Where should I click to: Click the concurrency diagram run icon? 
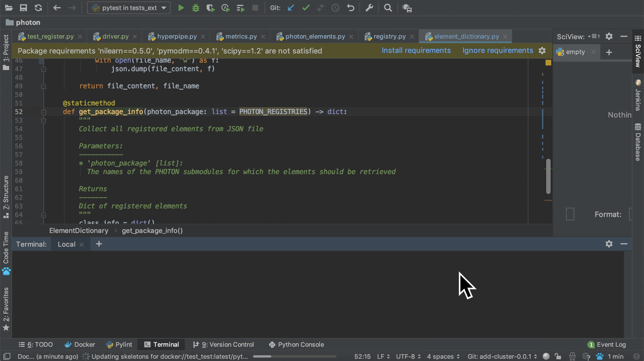pos(241,8)
